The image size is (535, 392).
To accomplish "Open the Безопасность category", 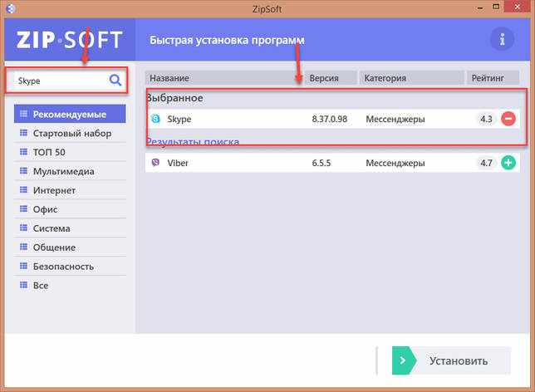I will pyautogui.click(x=70, y=266).
